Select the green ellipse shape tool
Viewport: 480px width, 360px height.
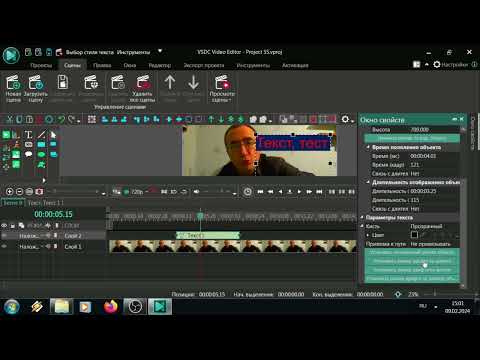click(41, 154)
